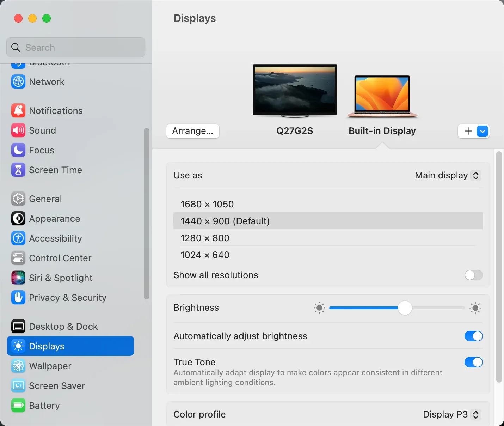Open Control Center in the sidebar
The image size is (504, 426).
[70, 258]
